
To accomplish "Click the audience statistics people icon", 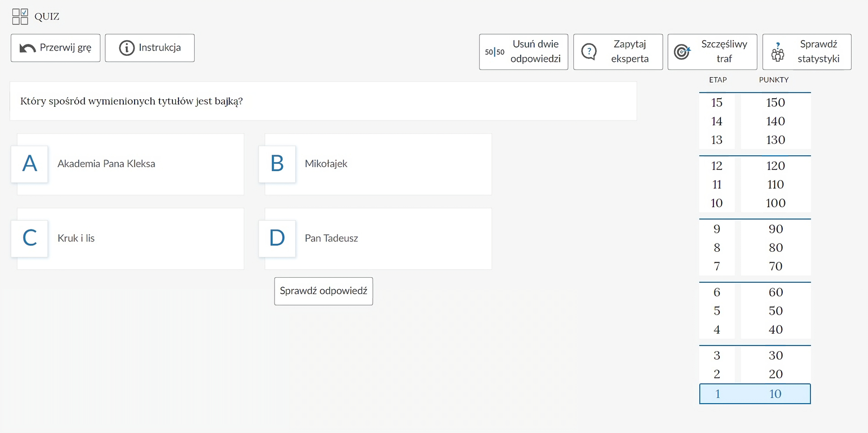I will click(x=777, y=53).
